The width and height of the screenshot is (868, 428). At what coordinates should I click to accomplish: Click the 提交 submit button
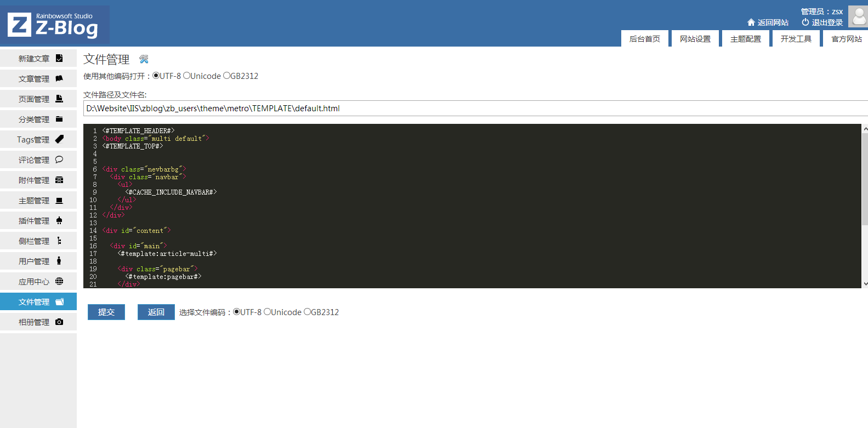click(106, 312)
